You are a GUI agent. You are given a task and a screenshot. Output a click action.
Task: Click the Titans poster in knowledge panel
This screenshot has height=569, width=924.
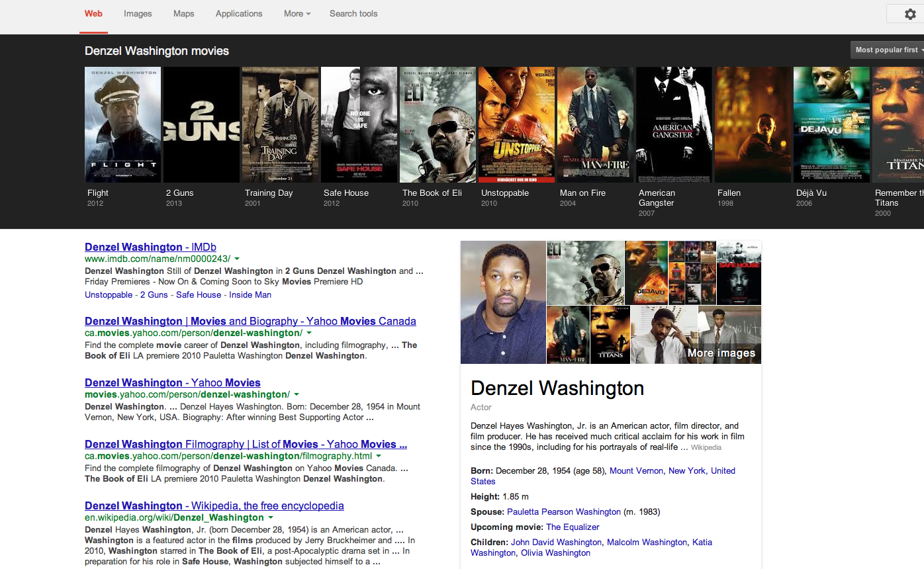tap(610, 335)
